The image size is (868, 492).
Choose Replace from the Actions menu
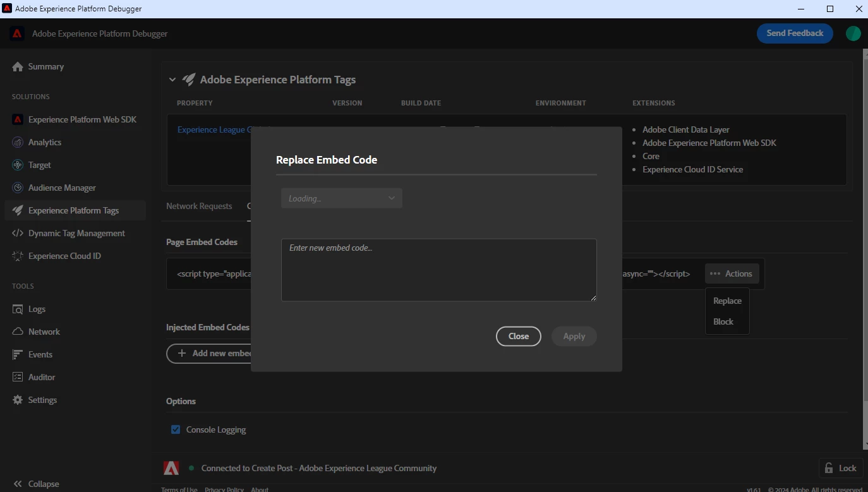(727, 301)
